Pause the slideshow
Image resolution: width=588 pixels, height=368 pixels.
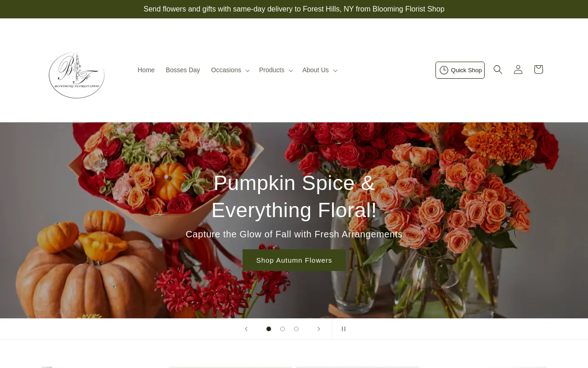click(x=343, y=329)
